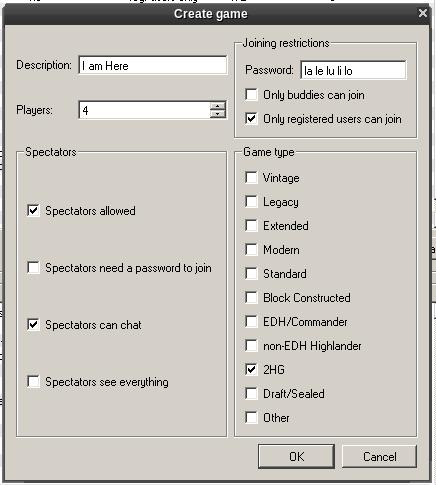Confirm game creation with OK
436x485 pixels.
[296, 456]
